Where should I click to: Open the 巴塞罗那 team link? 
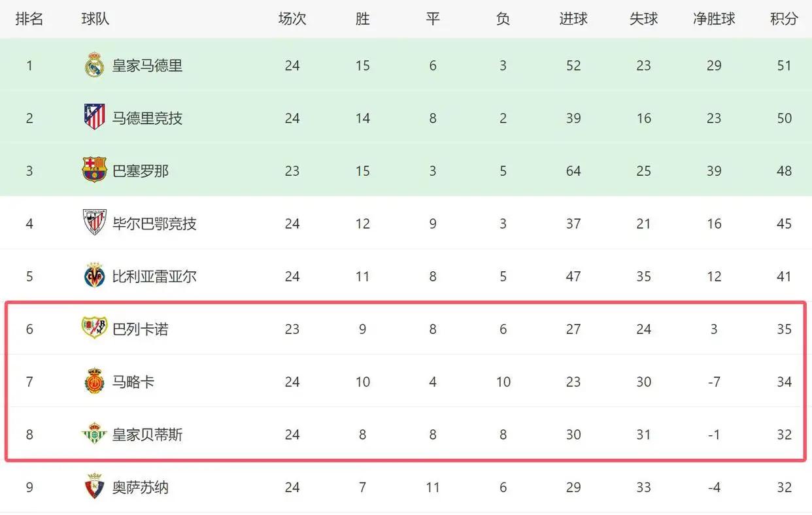[140, 171]
